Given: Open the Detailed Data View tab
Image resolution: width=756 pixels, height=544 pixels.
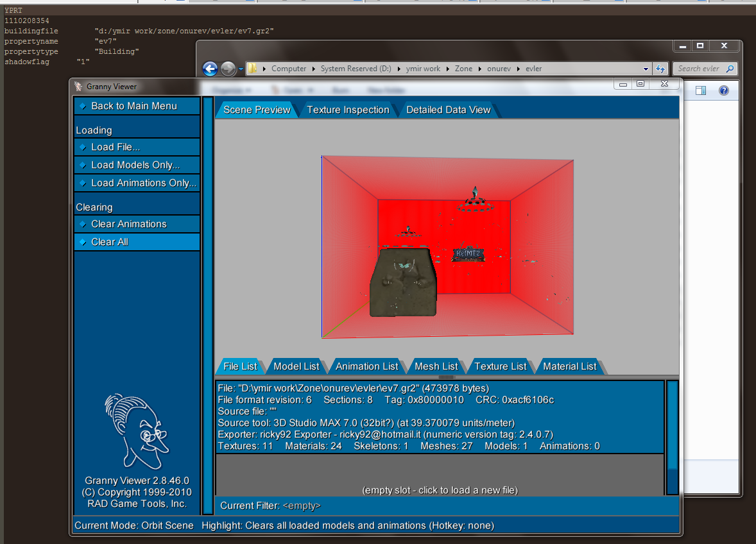Looking at the screenshot, I should point(449,110).
